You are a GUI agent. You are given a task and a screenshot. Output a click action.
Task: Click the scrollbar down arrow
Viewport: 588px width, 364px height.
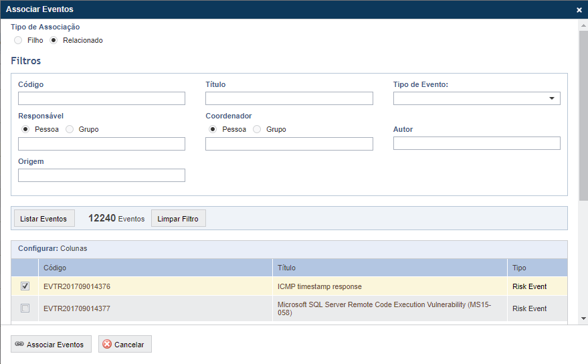click(583, 318)
